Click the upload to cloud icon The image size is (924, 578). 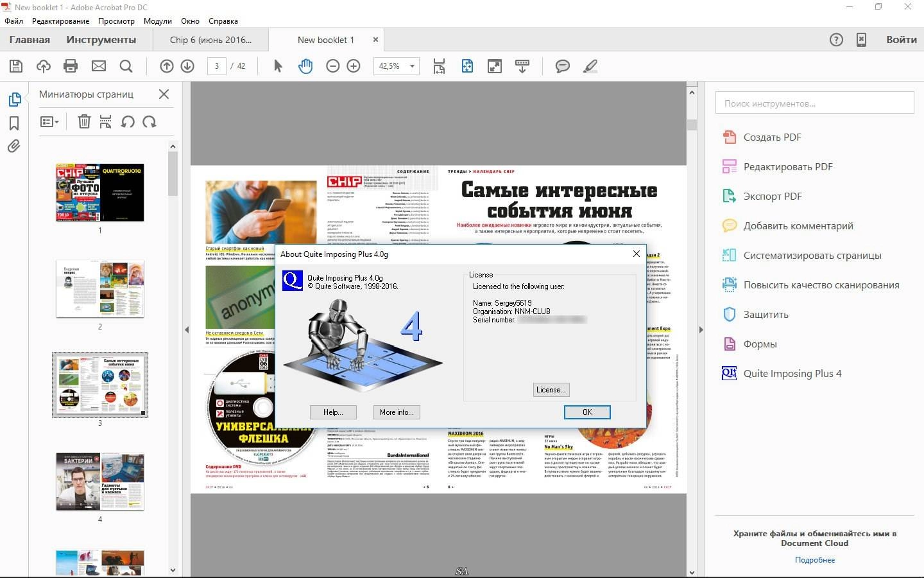pyautogui.click(x=43, y=66)
